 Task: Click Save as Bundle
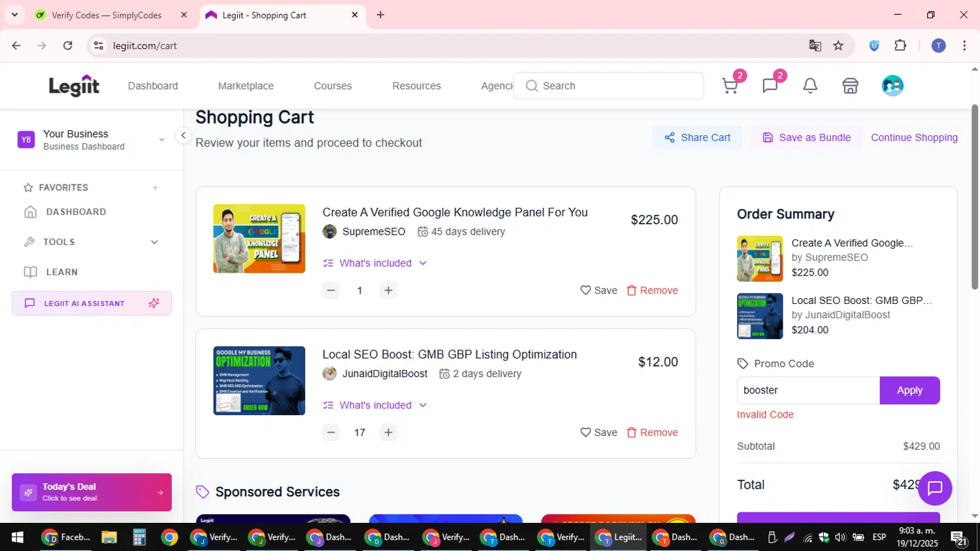[806, 137]
